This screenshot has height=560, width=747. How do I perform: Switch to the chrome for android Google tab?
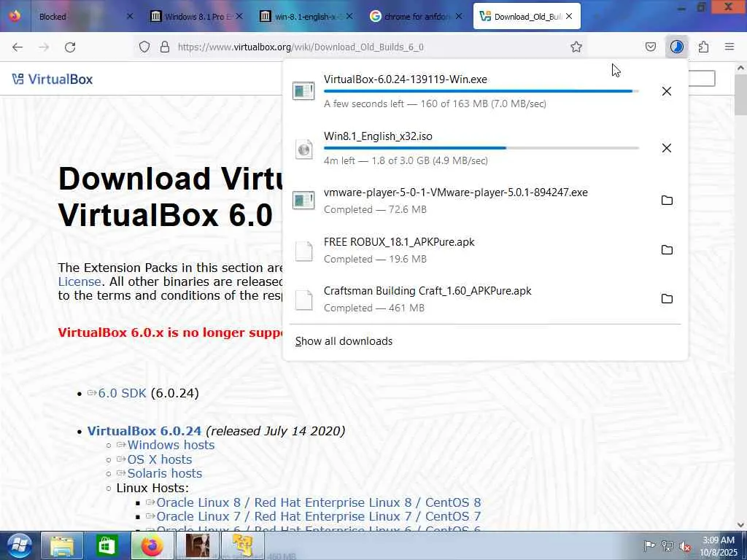click(411, 16)
